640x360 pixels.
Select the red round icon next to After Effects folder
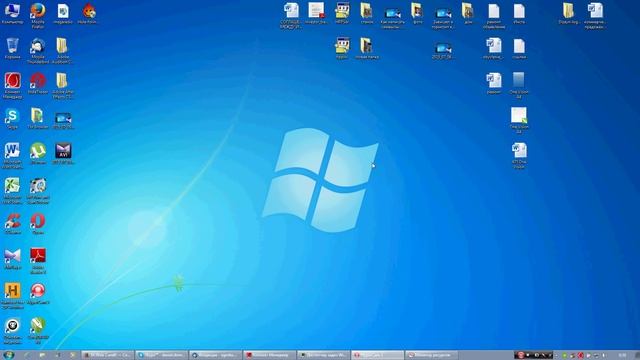tap(38, 81)
